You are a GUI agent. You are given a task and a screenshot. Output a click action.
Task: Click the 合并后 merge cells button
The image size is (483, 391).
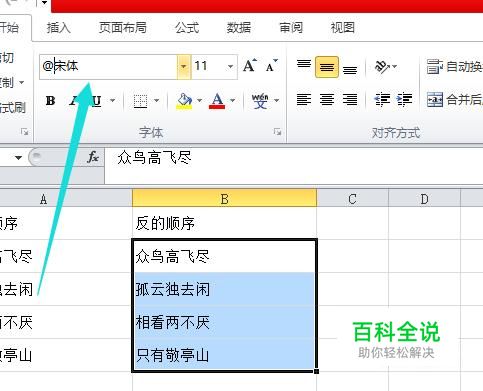tap(455, 99)
